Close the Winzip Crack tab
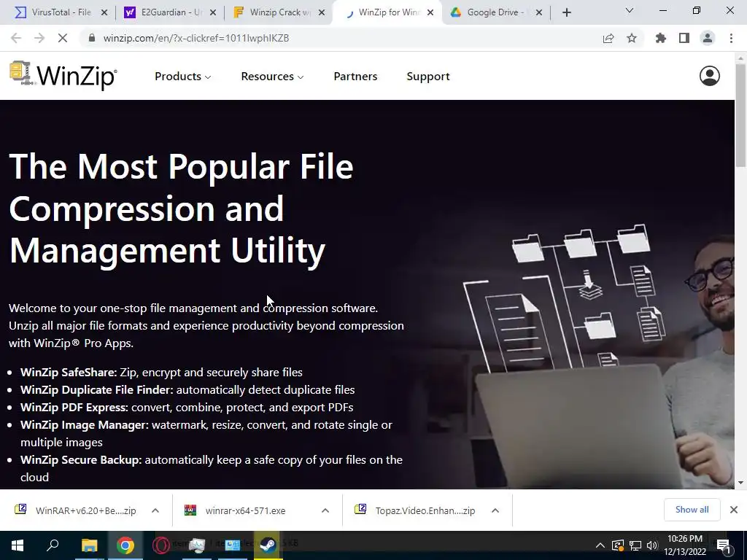The height and width of the screenshot is (560, 747). pyautogui.click(x=322, y=13)
